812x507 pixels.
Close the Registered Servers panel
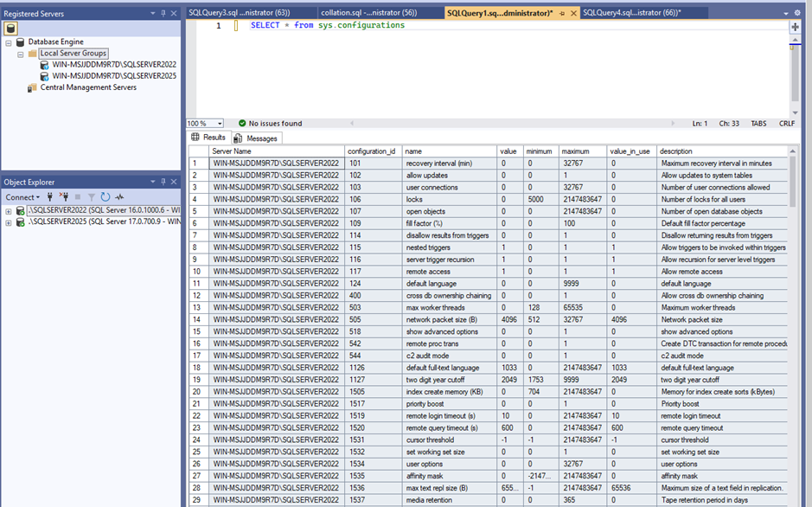[x=174, y=14]
